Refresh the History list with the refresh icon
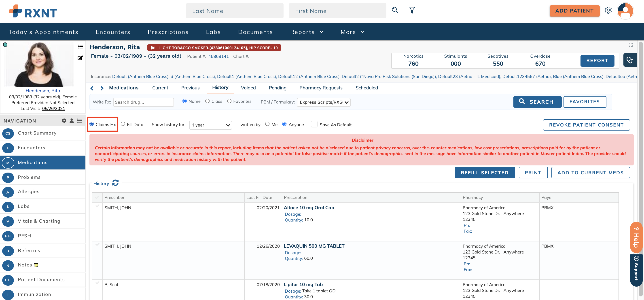This screenshot has height=300, width=644. click(x=115, y=183)
